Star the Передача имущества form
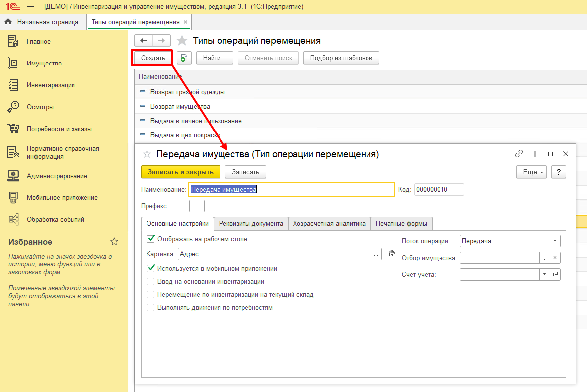The width and height of the screenshot is (587, 392). coord(147,154)
